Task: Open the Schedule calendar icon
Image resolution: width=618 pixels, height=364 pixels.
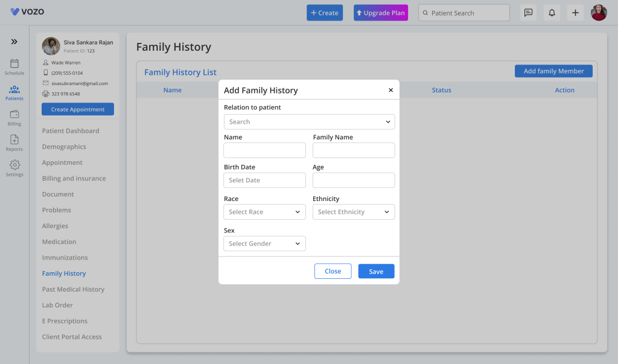Action: [14, 63]
